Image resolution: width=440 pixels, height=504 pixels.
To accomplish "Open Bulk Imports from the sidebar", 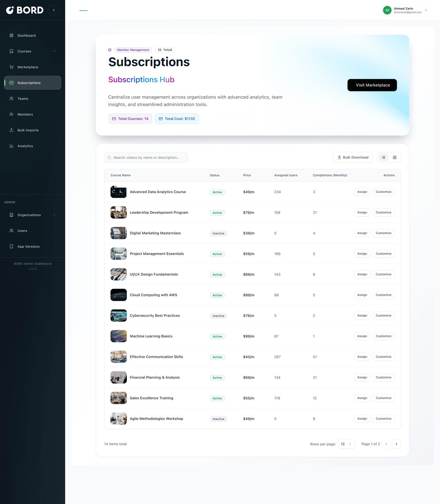I will pyautogui.click(x=33, y=130).
